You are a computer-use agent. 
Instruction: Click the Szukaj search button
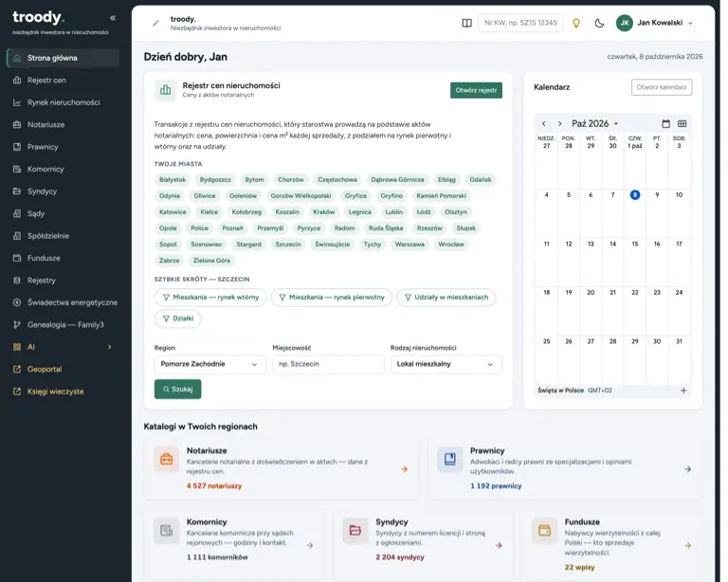(x=178, y=389)
